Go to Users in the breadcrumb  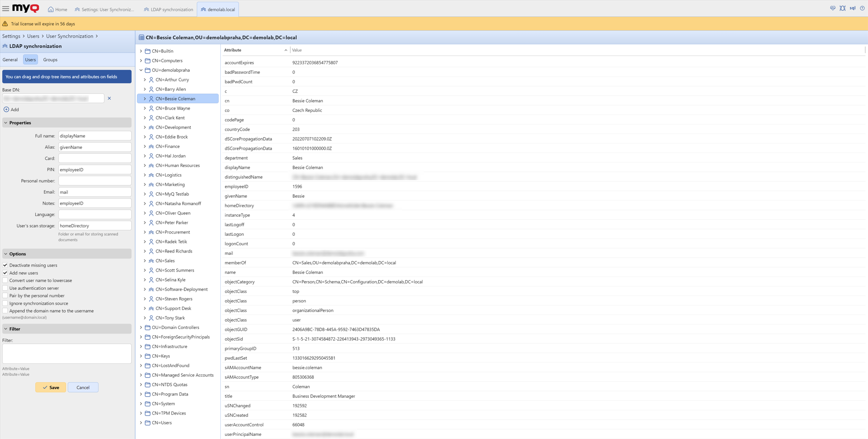[x=33, y=36]
